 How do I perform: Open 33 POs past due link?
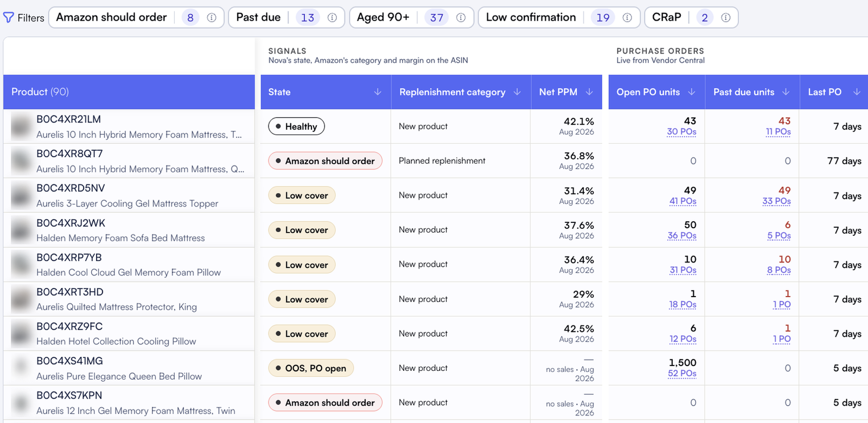(x=776, y=201)
